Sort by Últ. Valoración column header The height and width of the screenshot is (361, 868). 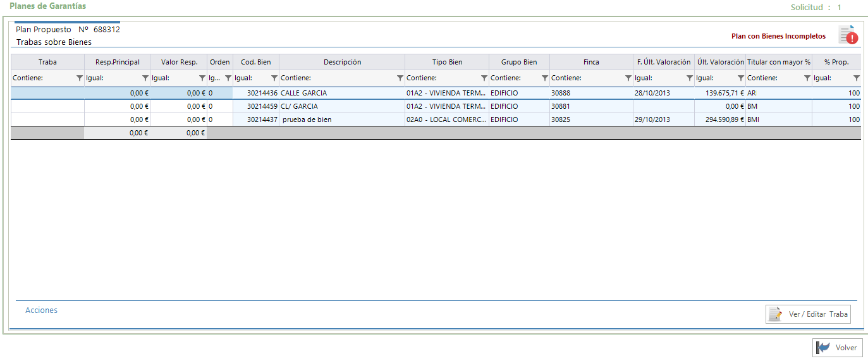(x=720, y=62)
